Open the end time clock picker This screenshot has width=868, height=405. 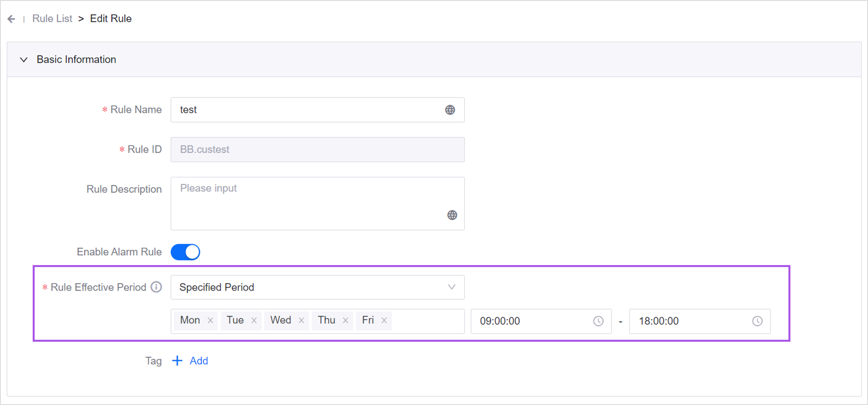click(757, 321)
